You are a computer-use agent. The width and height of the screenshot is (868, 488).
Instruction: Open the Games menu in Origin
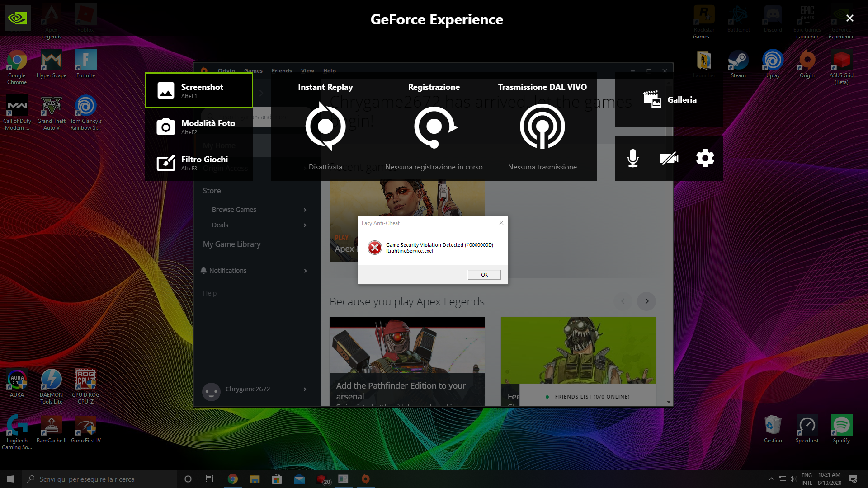click(253, 70)
